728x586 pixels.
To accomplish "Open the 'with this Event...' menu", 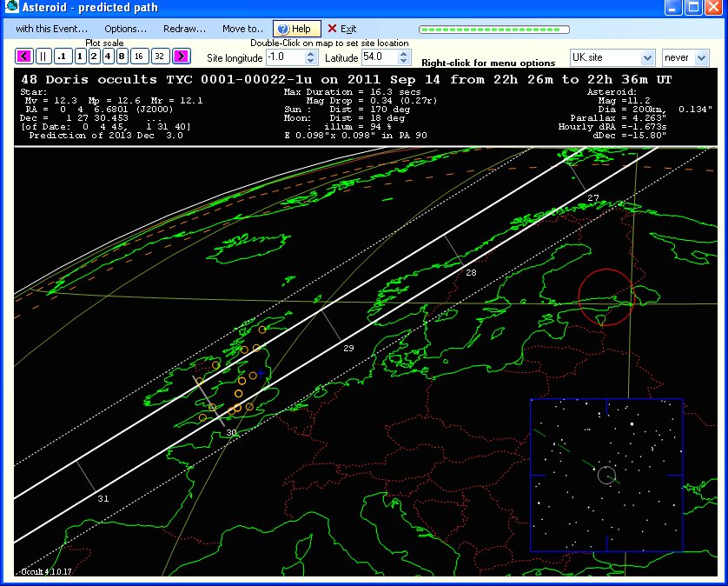I will pos(51,29).
